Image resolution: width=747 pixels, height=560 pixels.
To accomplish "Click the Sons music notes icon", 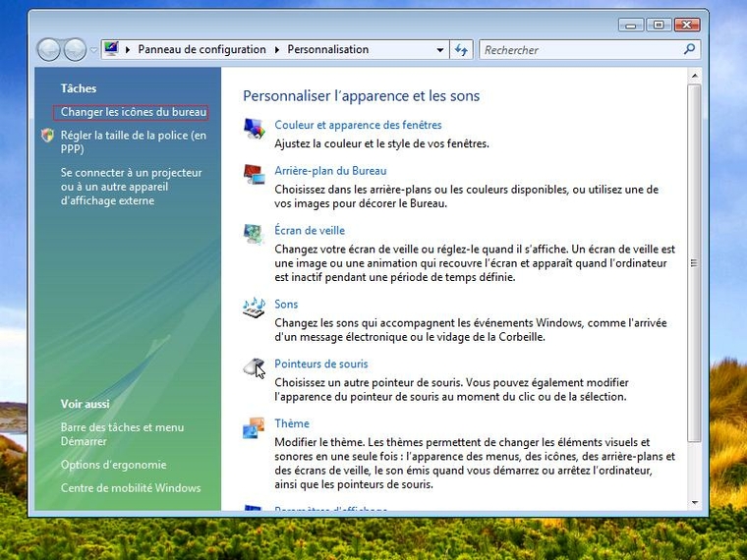I will [x=254, y=308].
